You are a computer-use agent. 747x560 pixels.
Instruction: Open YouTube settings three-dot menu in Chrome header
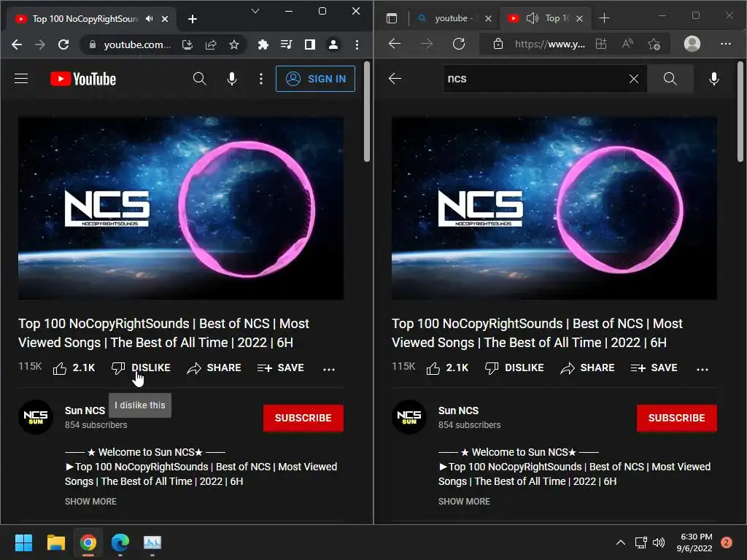261,79
